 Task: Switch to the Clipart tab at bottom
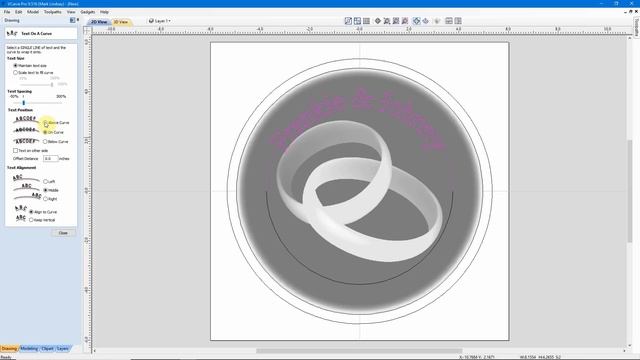pyautogui.click(x=47, y=349)
